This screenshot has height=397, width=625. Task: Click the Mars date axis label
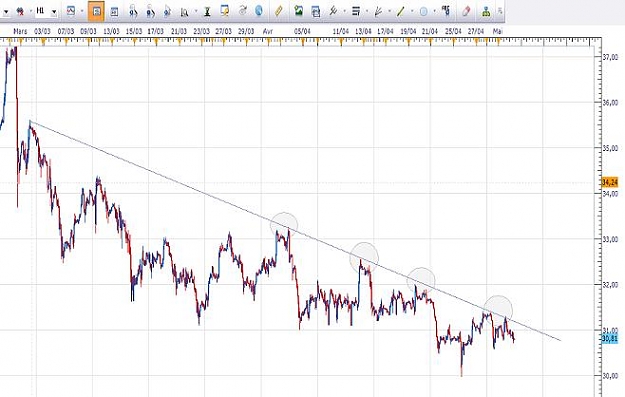coord(20,31)
